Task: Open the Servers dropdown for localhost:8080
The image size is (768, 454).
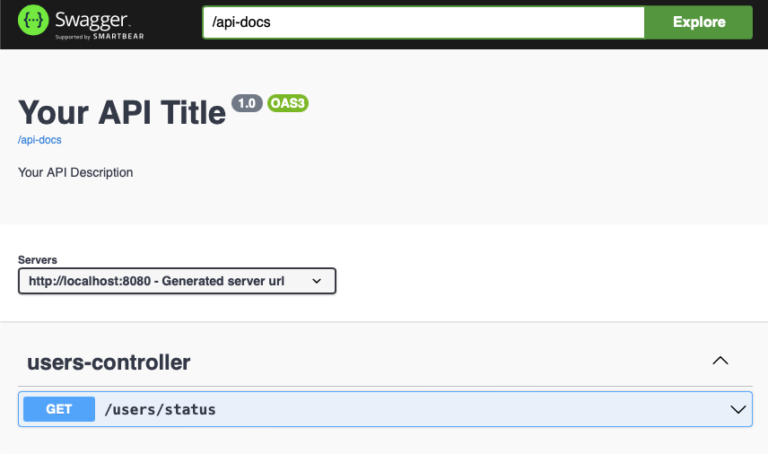Action: click(x=177, y=281)
